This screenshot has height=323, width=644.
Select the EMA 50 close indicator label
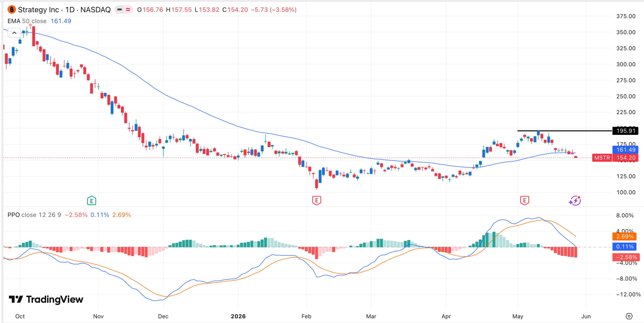click(x=27, y=21)
